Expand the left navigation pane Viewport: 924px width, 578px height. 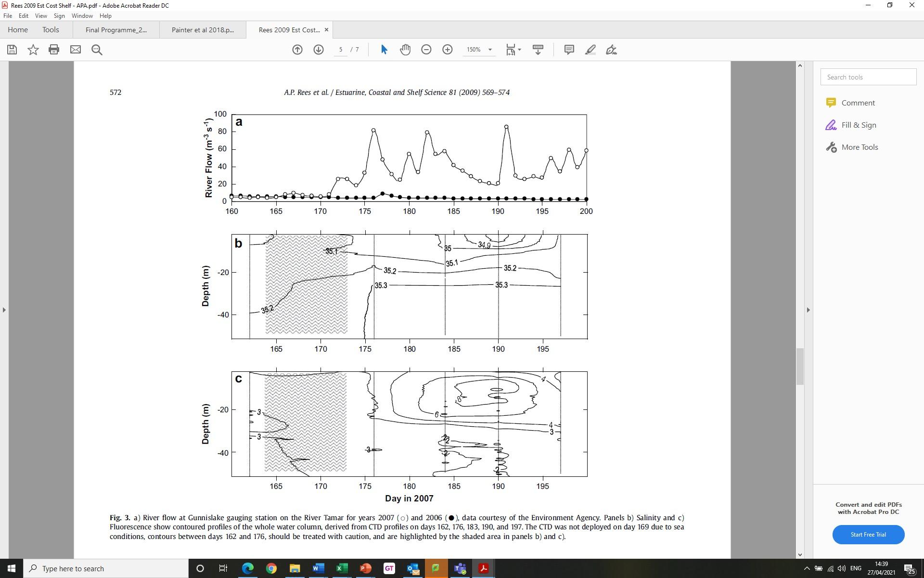point(4,310)
